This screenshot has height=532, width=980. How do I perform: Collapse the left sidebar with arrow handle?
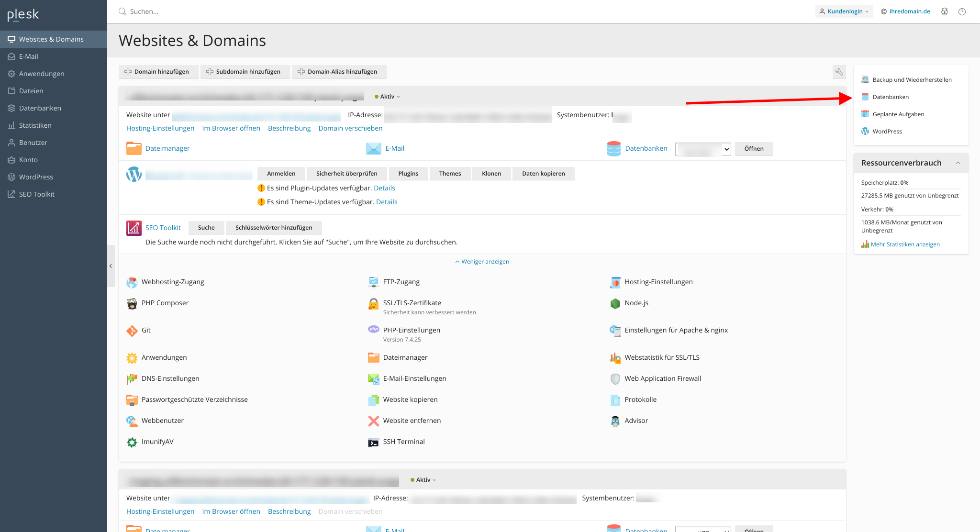111,266
